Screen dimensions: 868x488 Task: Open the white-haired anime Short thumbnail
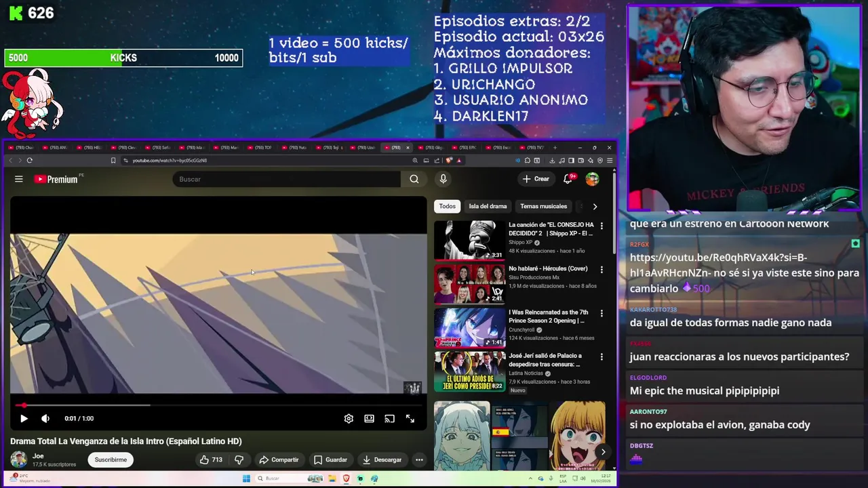[x=462, y=435]
